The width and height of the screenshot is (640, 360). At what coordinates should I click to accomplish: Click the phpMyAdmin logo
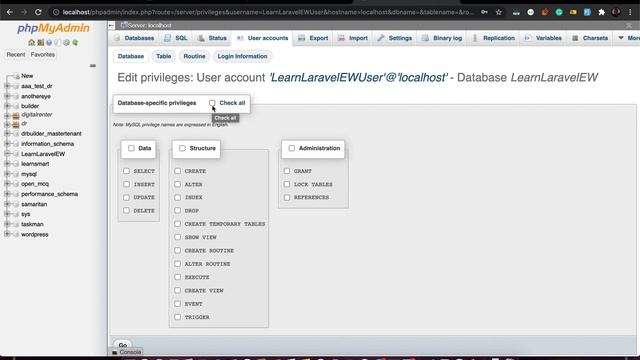pos(53,28)
